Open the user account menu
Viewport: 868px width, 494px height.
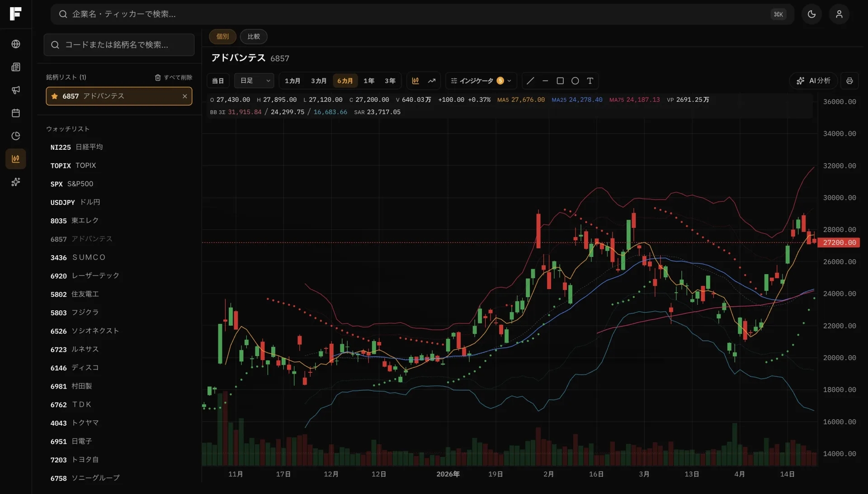(x=839, y=14)
